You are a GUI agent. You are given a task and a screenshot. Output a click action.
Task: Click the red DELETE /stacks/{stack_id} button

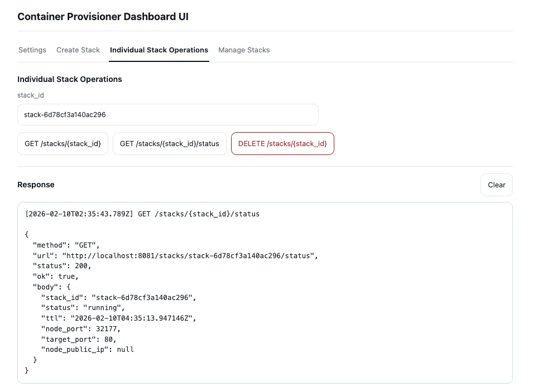click(282, 144)
